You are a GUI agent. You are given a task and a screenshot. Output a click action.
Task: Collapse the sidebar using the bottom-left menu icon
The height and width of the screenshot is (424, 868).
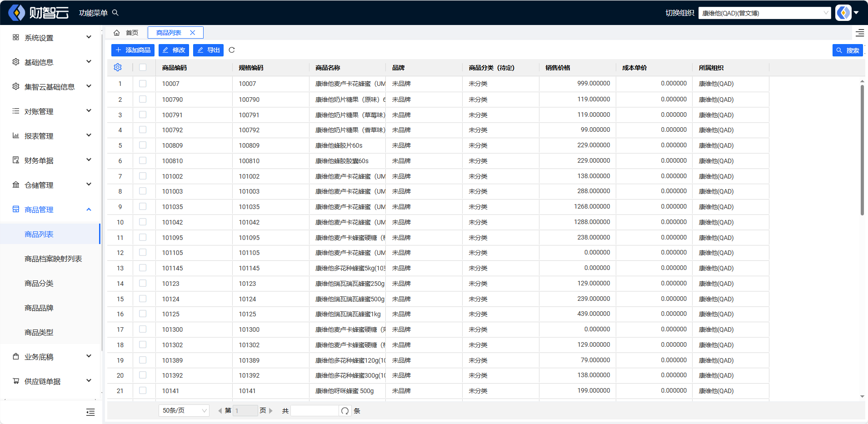click(x=90, y=412)
